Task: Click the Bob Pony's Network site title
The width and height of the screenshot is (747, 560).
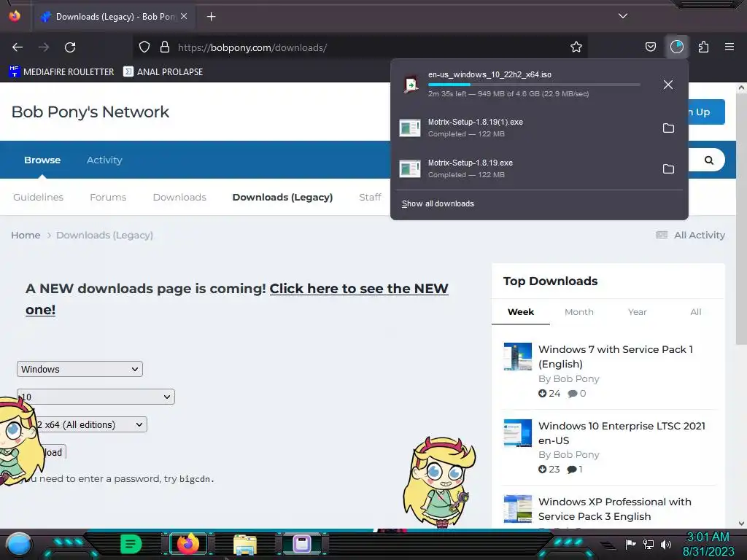Action: (90, 112)
